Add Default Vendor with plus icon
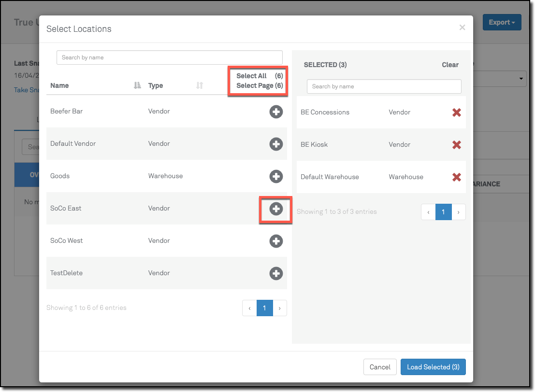The width and height of the screenshot is (535, 392). pos(276,144)
